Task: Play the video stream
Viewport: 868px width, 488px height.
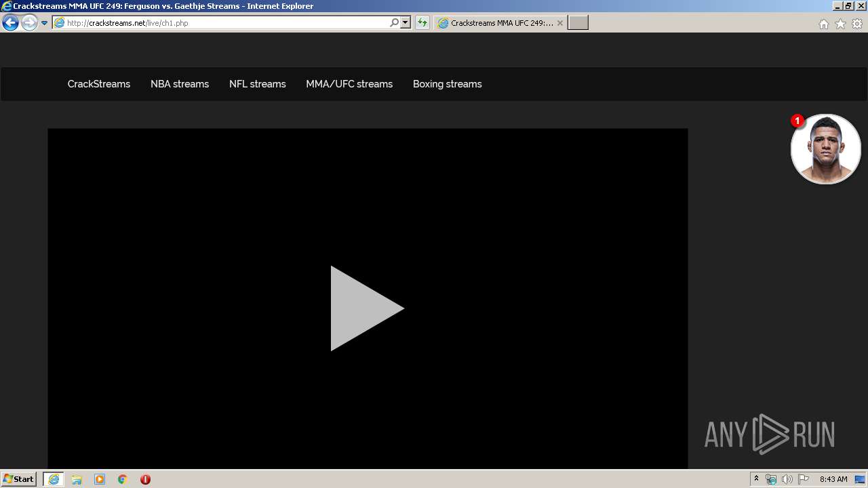Action: pos(367,308)
